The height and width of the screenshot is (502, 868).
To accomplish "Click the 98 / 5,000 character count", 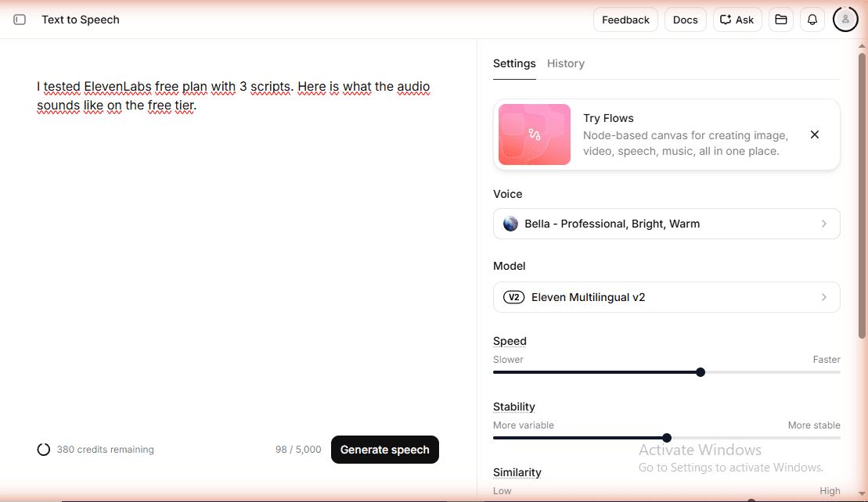I will coord(298,450).
